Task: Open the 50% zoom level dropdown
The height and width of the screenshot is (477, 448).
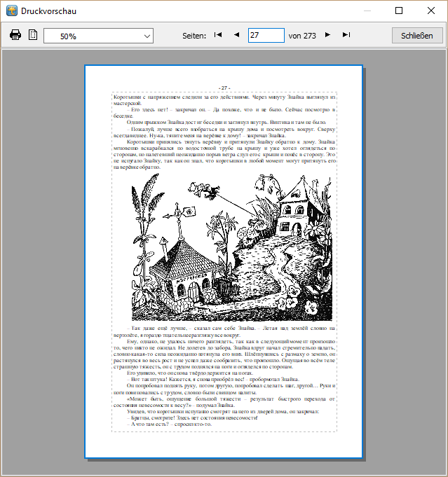Action: (x=98, y=36)
